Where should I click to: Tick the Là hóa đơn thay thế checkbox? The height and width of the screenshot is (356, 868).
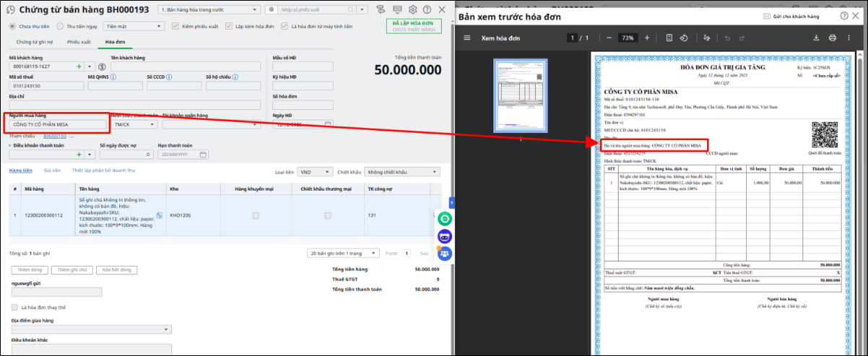pos(14,307)
